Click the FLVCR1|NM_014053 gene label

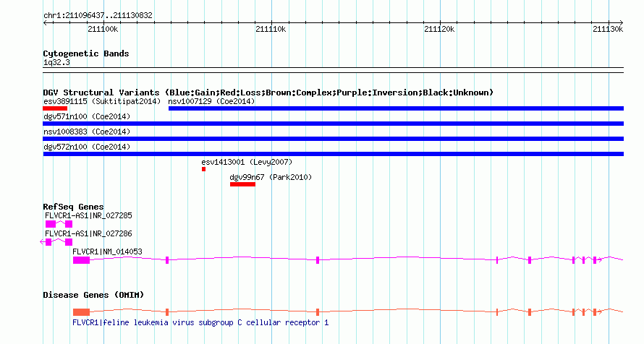click(x=107, y=251)
